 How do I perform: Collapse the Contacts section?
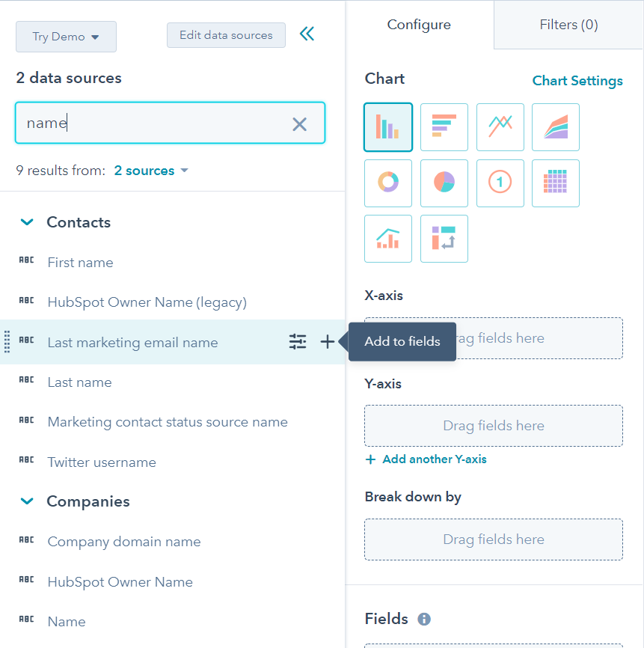(x=27, y=222)
